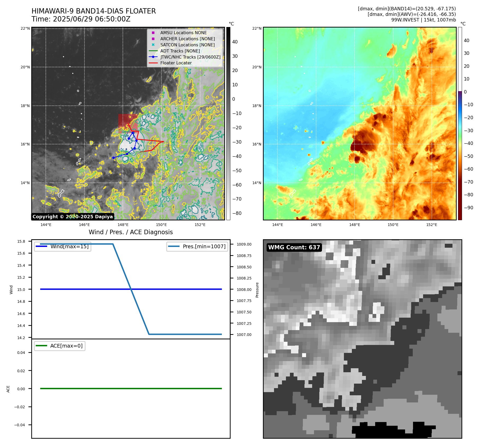Image resolution: width=480 pixels, height=448 pixels.
Task: Click the vertical "Wind" axis label
Action: point(11,290)
